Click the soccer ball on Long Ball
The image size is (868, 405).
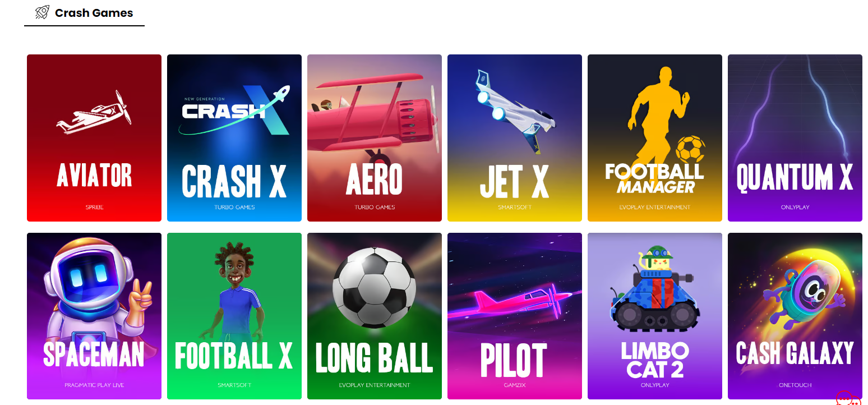[375, 288]
